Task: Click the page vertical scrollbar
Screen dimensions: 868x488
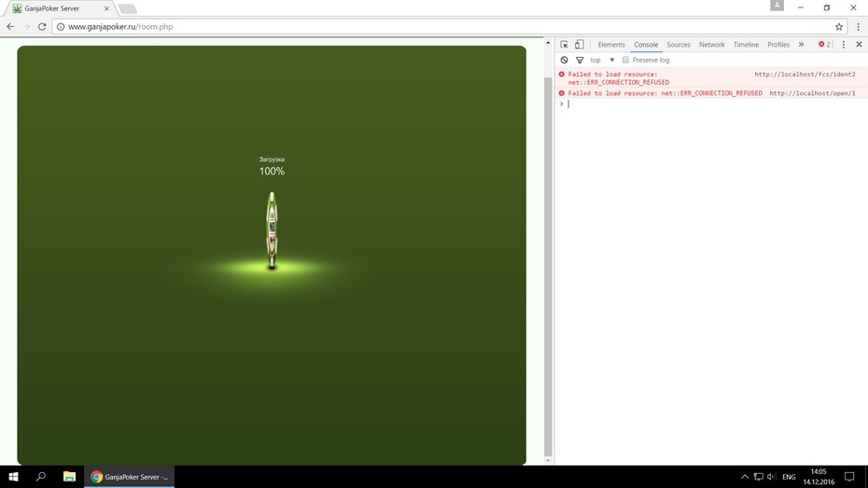Action: pyautogui.click(x=548, y=266)
